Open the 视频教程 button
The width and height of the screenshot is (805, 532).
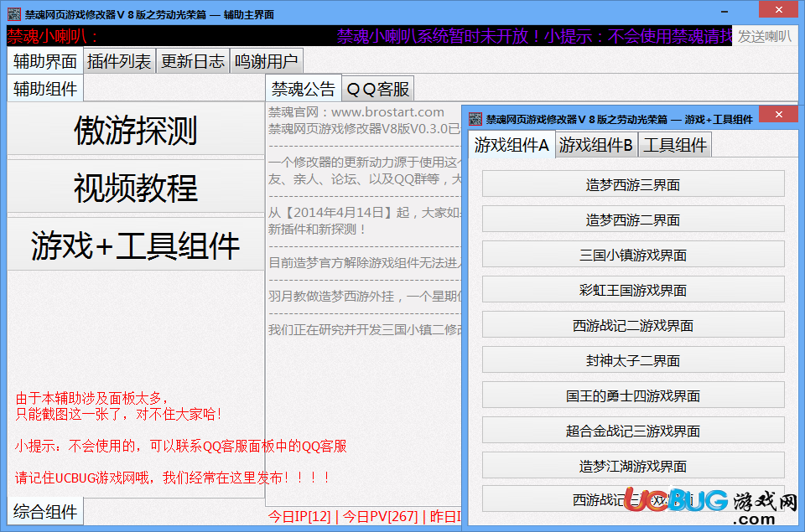(136, 187)
